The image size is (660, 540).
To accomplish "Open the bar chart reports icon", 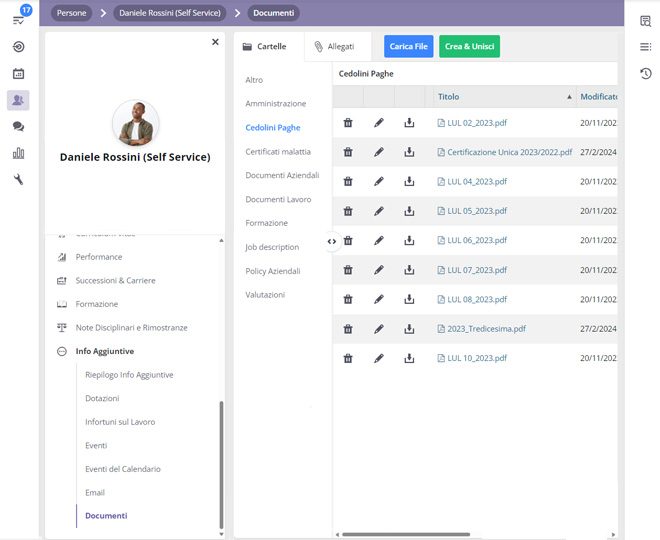I will [18, 153].
